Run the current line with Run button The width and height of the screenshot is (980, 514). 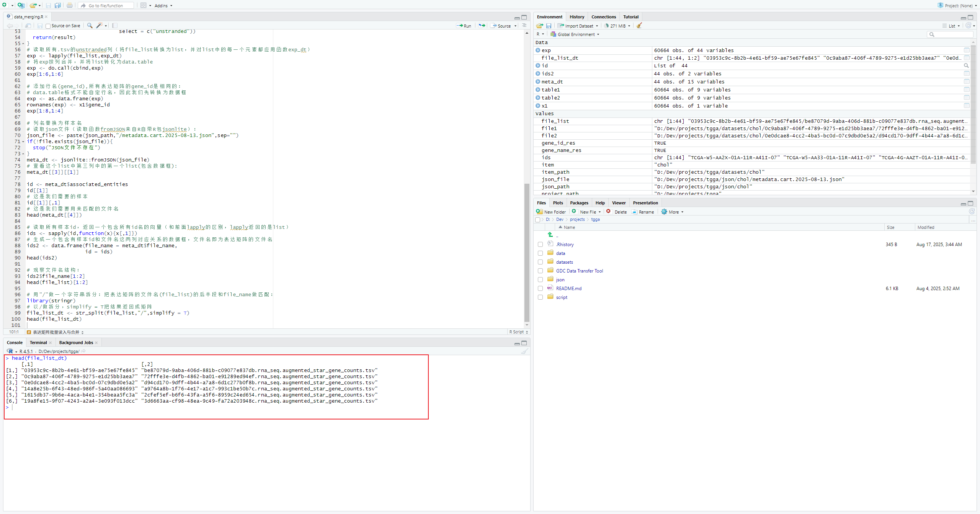click(x=464, y=26)
